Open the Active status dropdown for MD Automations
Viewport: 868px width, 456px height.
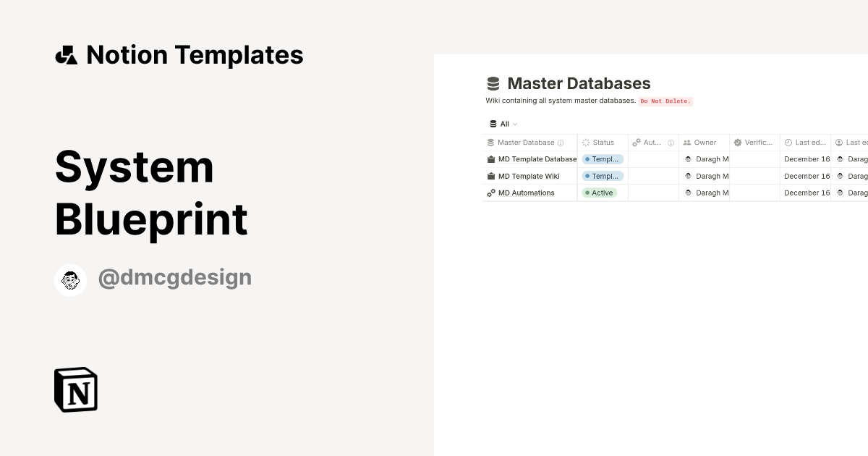(x=600, y=193)
